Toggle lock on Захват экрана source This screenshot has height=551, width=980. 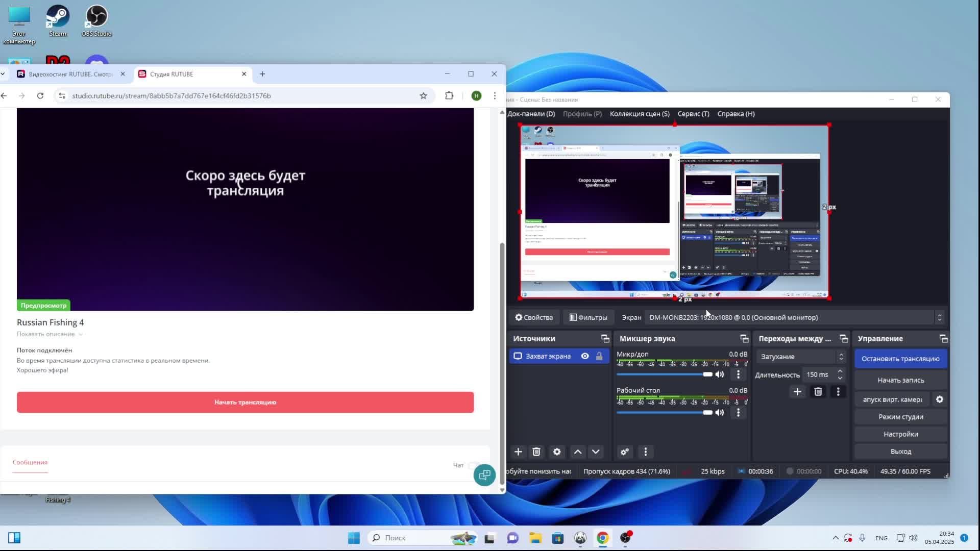pyautogui.click(x=599, y=356)
